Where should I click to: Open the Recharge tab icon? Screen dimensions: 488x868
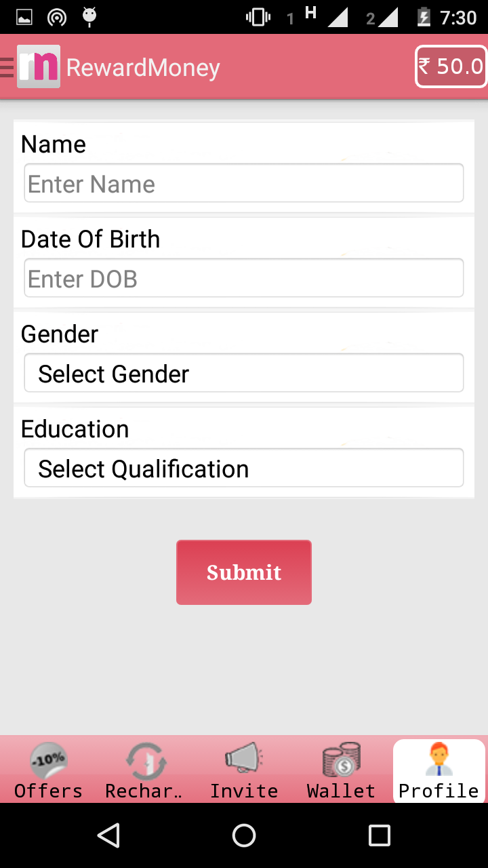pyautogui.click(x=146, y=759)
